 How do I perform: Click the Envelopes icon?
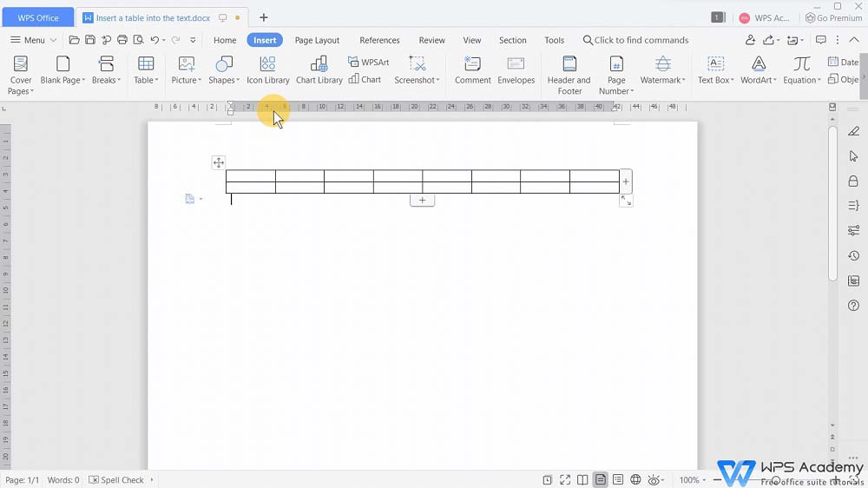[x=516, y=69]
